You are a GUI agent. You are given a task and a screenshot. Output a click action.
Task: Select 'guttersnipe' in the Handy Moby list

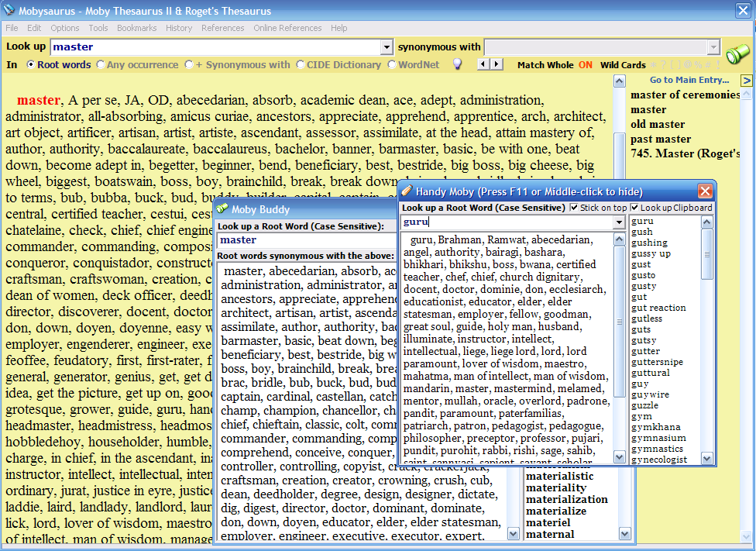(657, 362)
